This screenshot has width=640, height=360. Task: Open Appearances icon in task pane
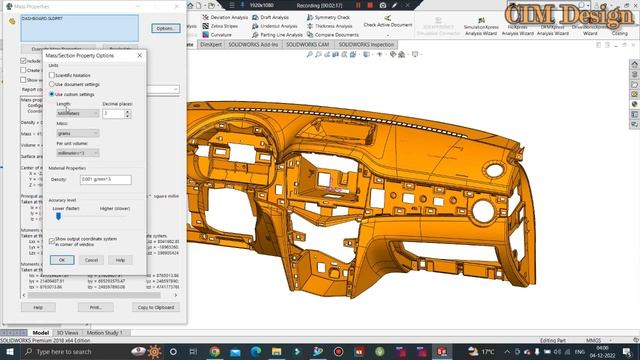[634, 104]
